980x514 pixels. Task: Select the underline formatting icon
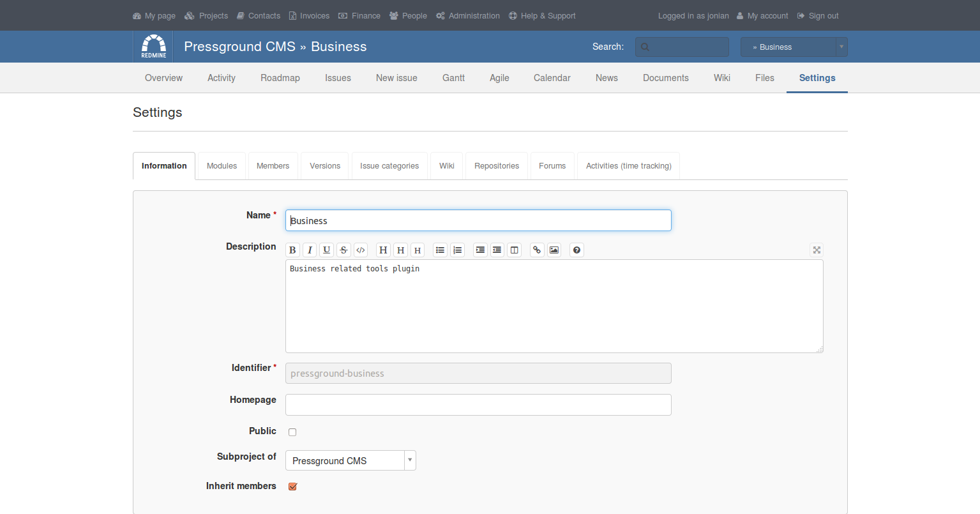click(326, 250)
